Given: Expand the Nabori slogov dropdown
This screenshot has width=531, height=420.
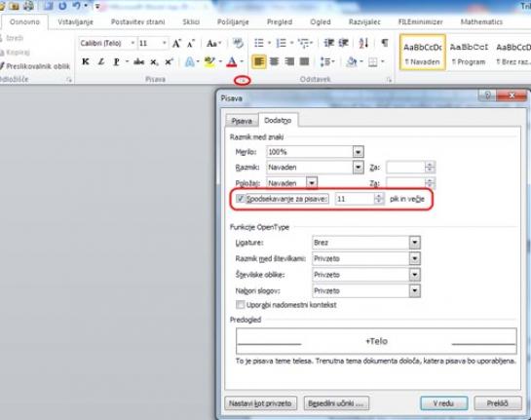Looking at the screenshot, I should coord(414,290).
